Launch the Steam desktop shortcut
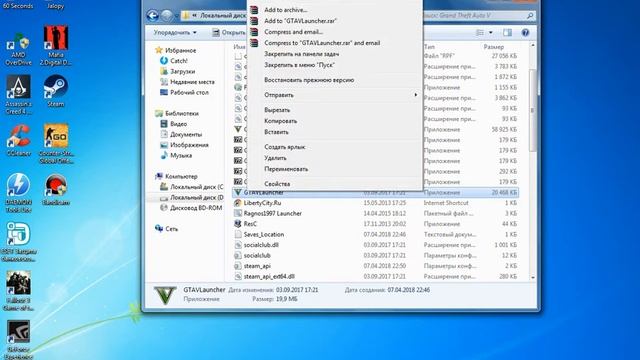The height and width of the screenshot is (360, 640). pyautogui.click(x=56, y=91)
